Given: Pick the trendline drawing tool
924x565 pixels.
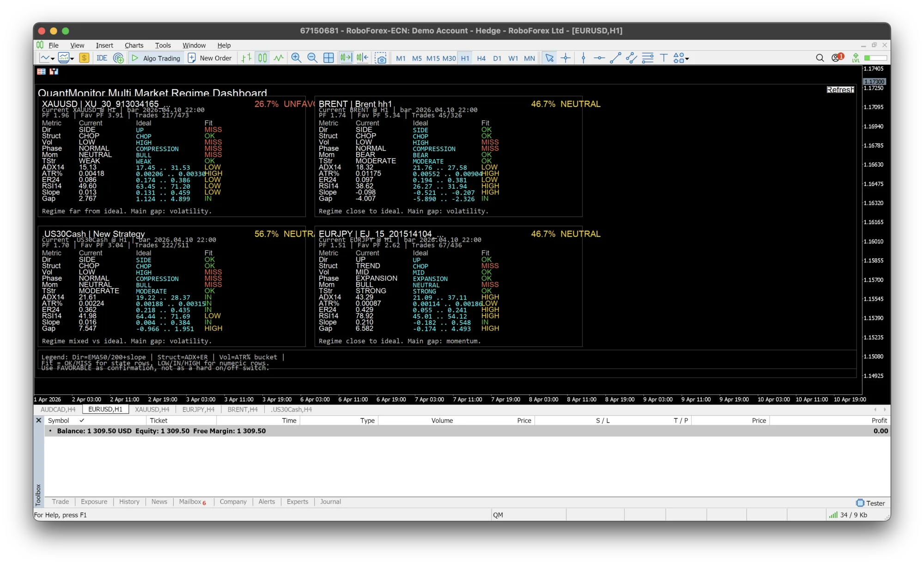Looking at the screenshot, I should coord(615,58).
